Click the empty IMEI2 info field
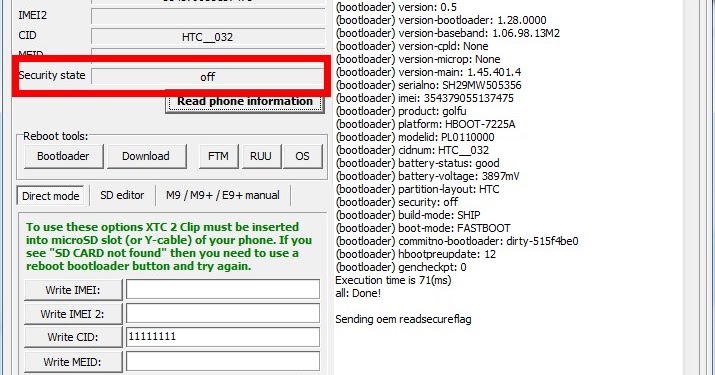The height and width of the screenshot is (375, 715). click(x=208, y=16)
